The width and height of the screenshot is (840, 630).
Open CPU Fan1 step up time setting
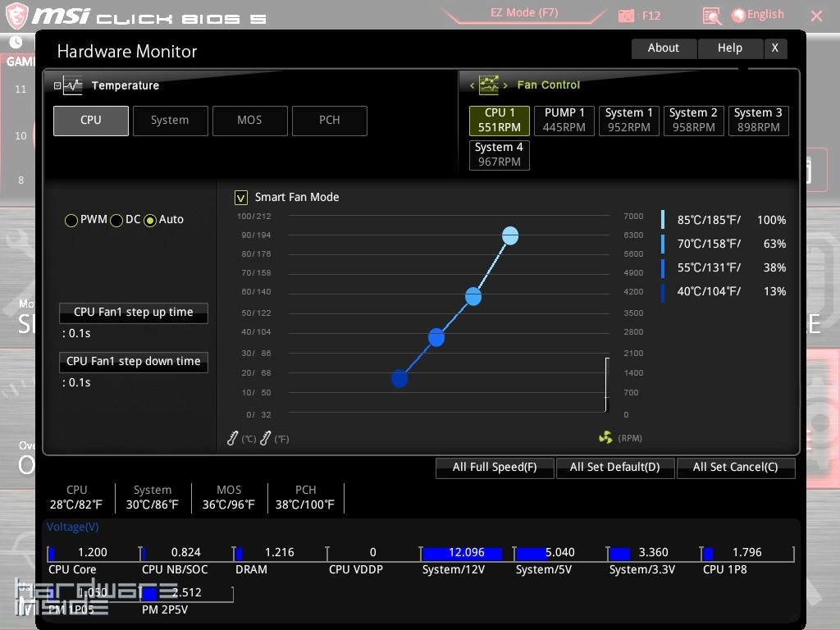click(134, 313)
